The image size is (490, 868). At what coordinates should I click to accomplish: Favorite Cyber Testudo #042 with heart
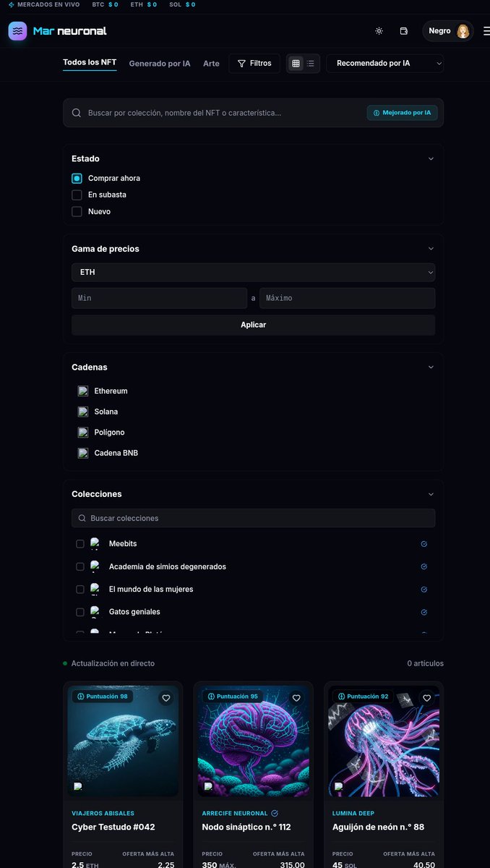(166, 698)
